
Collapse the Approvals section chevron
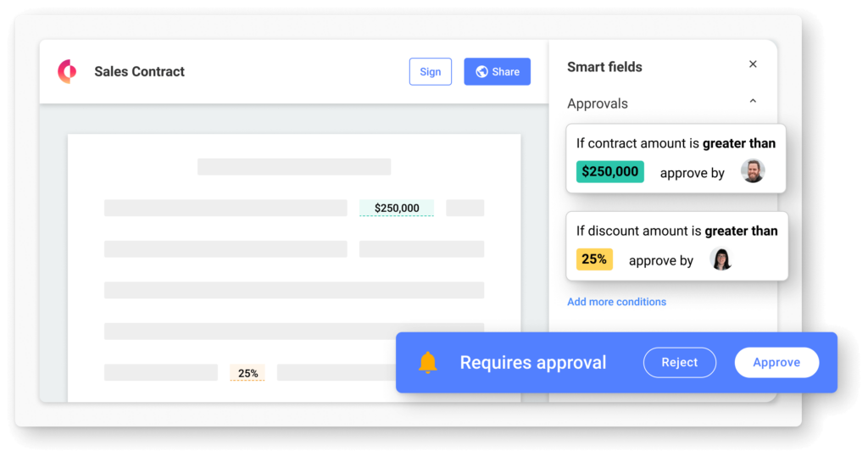[753, 102]
